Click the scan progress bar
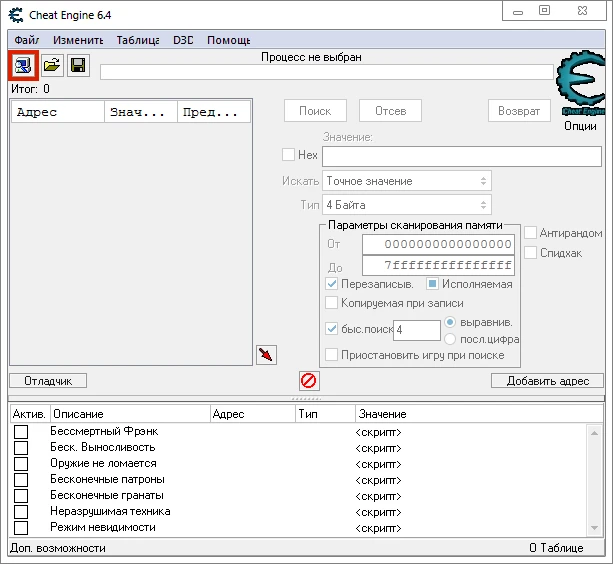The width and height of the screenshot is (613, 564). tap(327, 72)
